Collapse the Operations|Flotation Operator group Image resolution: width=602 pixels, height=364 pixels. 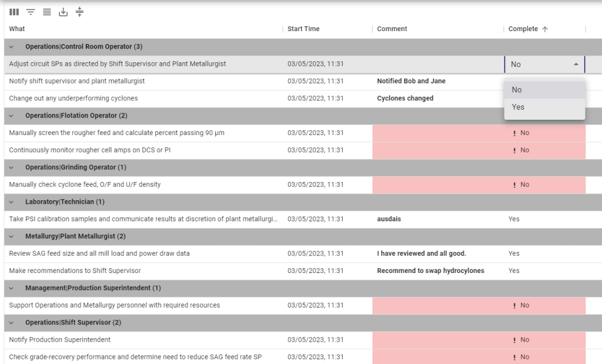coord(11,116)
